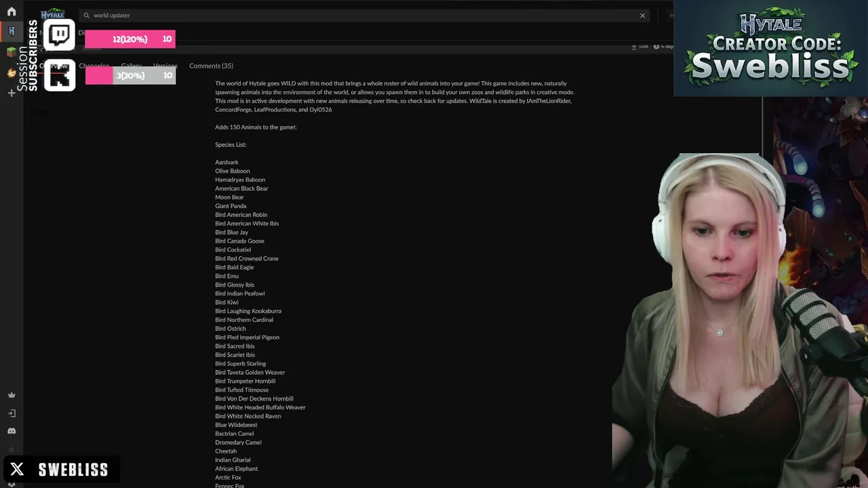Image resolution: width=868 pixels, height=488 pixels.
Task: Switch to the Gallery tab
Action: 132,66
